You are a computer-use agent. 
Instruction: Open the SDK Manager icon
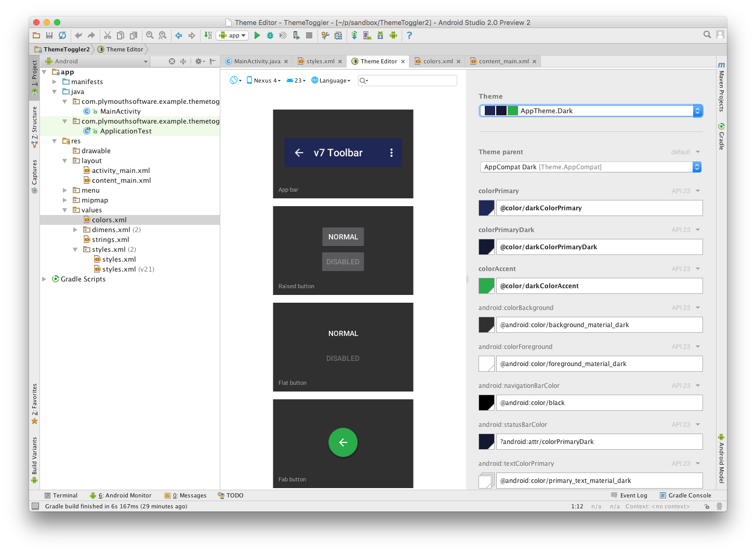click(380, 35)
